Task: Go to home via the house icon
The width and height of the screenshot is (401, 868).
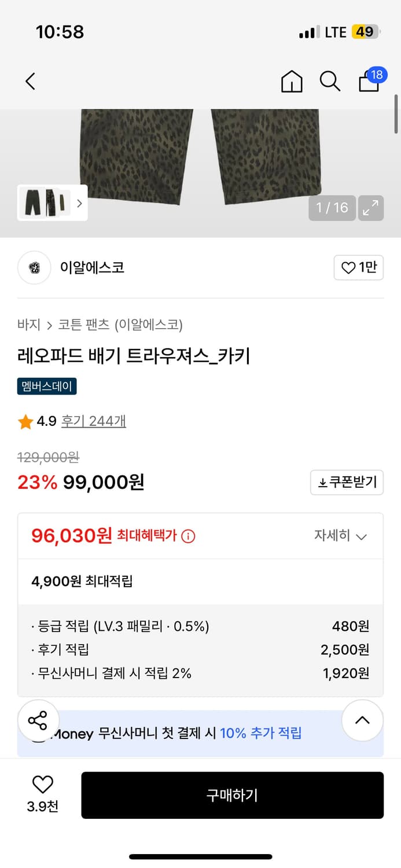Action: pos(292,81)
